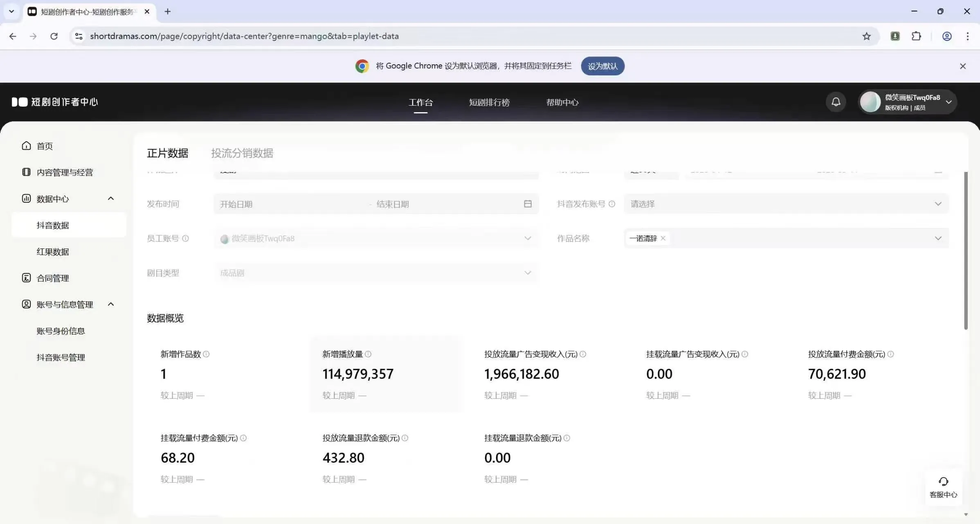
Task: Click the browser address bar URL
Action: pos(244,36)
